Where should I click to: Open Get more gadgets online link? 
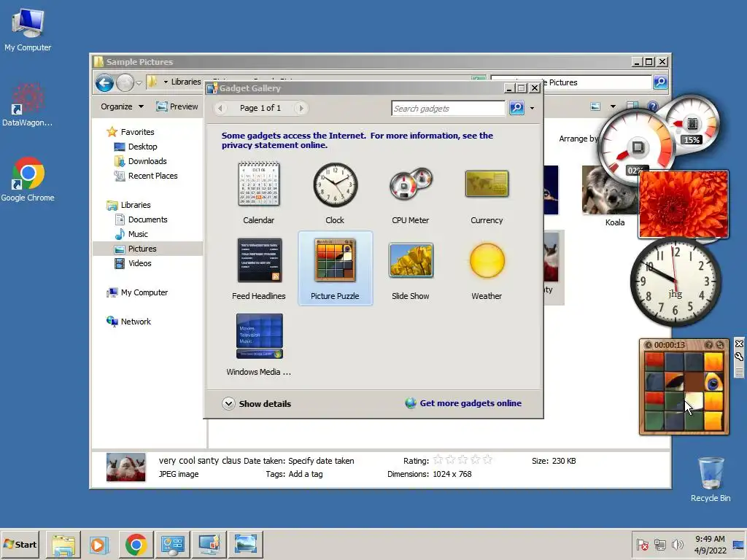click(x=463, y=403)
